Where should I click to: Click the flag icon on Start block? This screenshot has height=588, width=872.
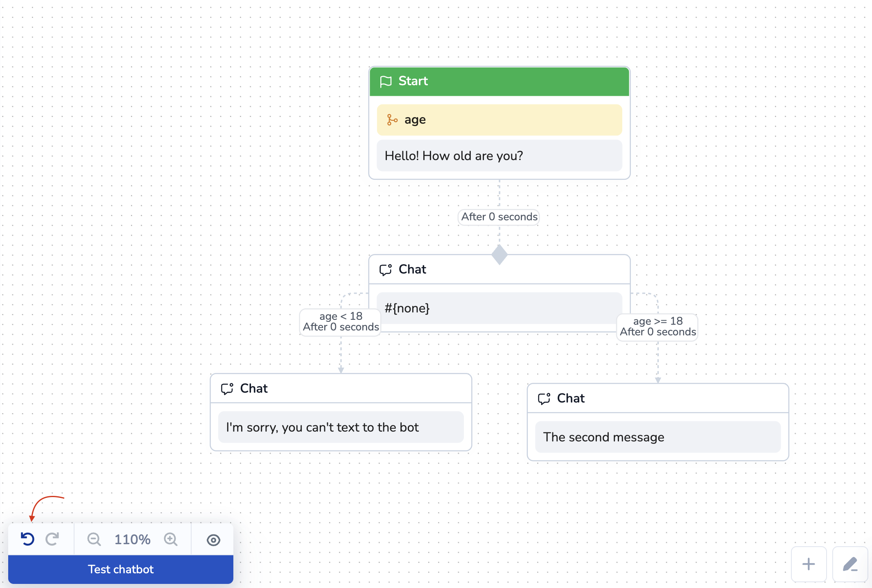coord(386,81)
